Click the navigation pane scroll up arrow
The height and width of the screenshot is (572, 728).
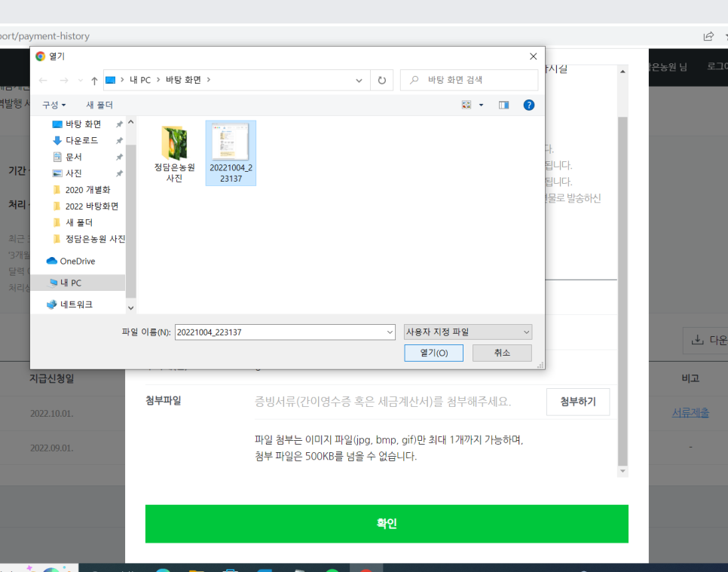click(x=131, y=122)
